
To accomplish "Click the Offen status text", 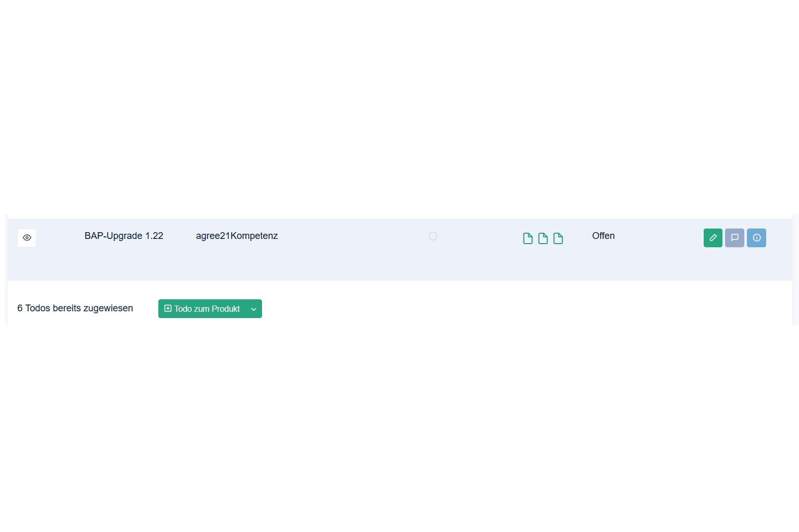I will tap(603, 236).
